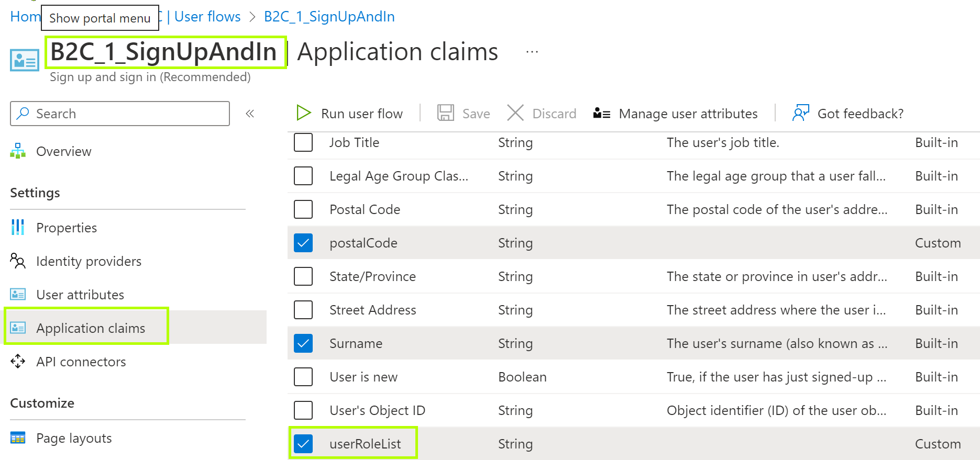Follow the User flows breadcrumb link

pyautogui.click(x=207, y=17)
